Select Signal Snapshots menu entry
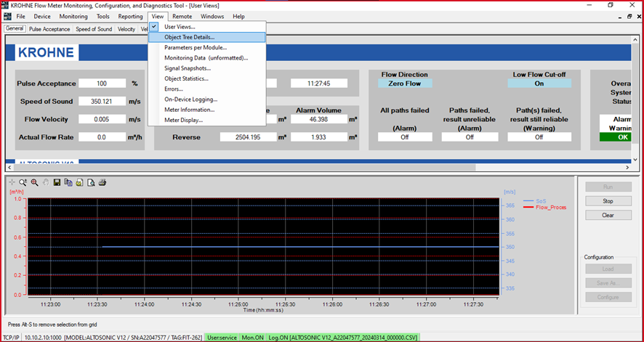This screenshot has width=644, height=342. click(207, 68)
